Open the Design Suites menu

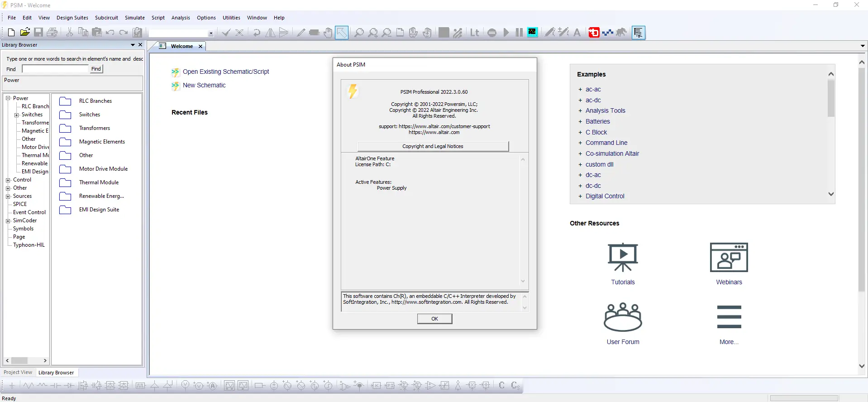point(72,18)
